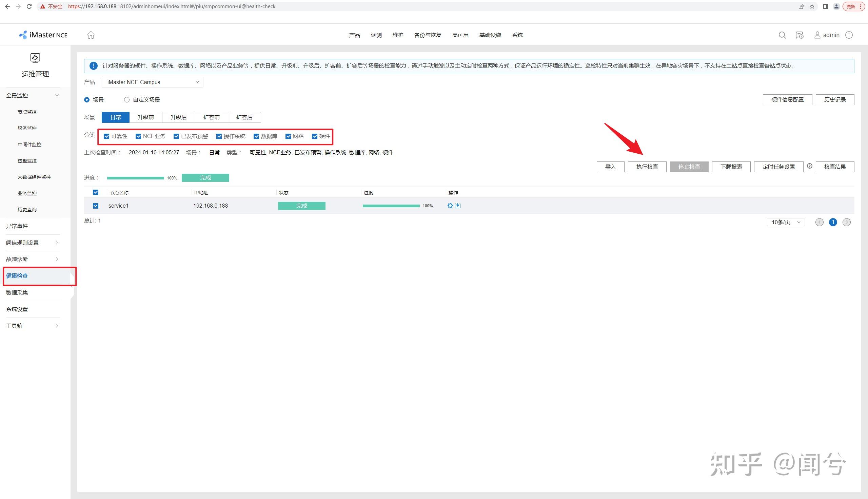The image size is (868, 499).
Task: Click download report icon for service1
Action: pyautogui.click(x=458, y=206)
